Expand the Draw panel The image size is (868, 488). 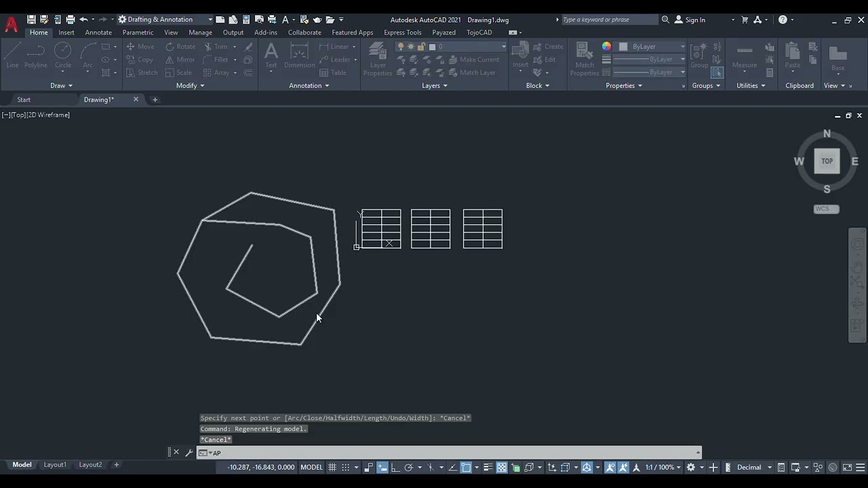pos(61,85)
